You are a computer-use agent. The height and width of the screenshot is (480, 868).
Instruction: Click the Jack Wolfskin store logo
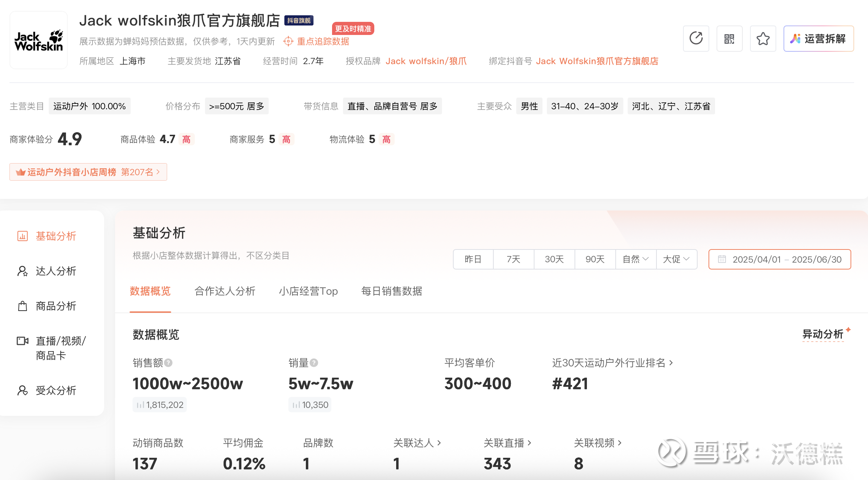[39, 40]
